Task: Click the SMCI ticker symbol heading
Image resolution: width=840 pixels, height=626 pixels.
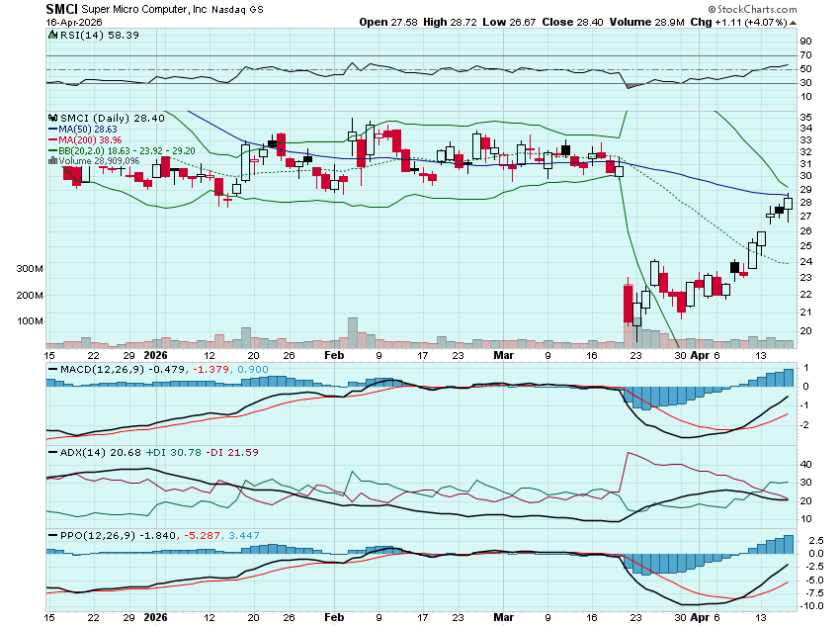Action: tap(61, 9)
